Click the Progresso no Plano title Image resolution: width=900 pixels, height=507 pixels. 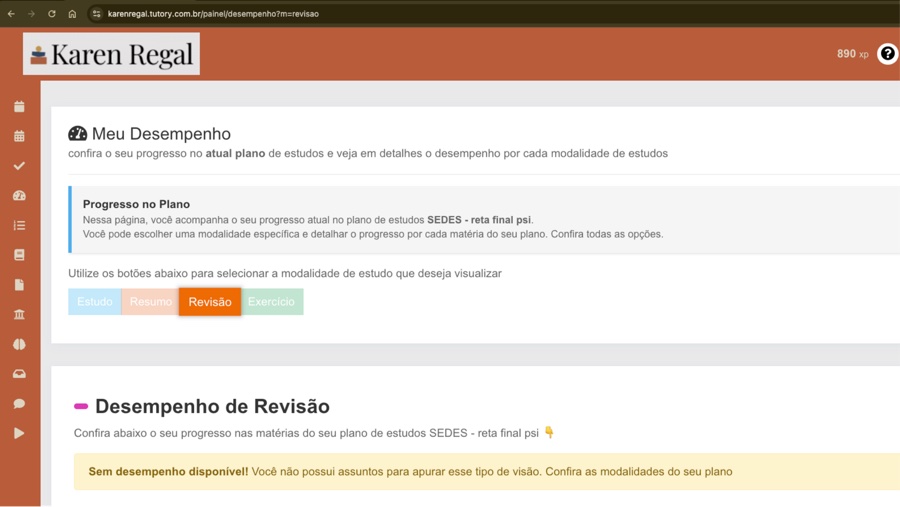tap(136, 204)
